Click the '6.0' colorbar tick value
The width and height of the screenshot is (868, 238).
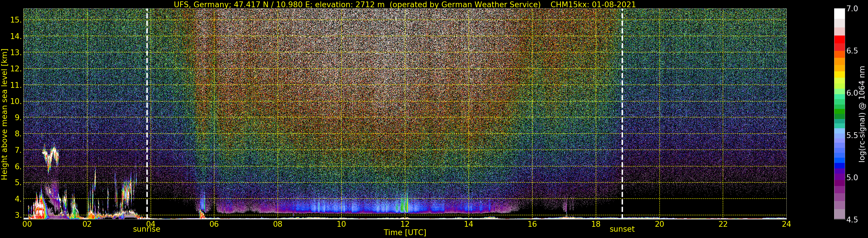(x=852, y=93)
